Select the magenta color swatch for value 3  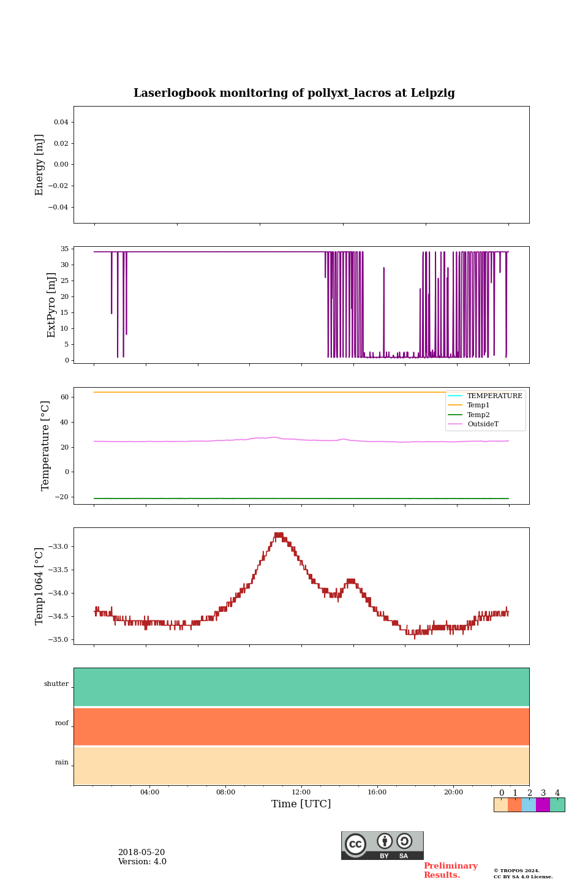[x=543, y=805]
